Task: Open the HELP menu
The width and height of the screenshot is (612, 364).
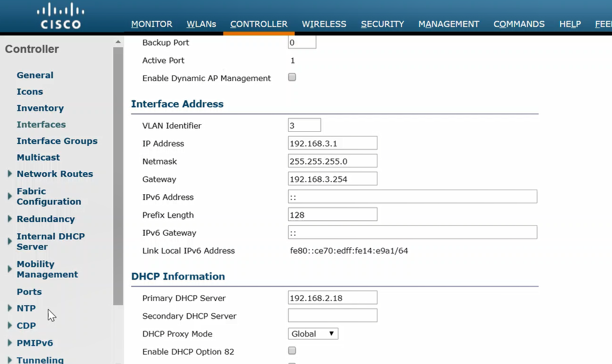Action: click(x=570, y=24)
